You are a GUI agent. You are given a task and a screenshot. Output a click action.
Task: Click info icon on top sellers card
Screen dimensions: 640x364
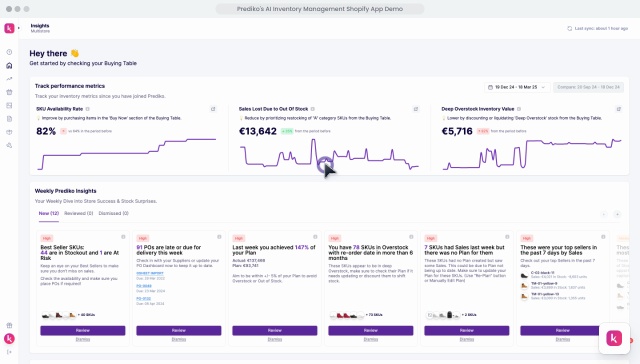pyautogui.click(x=603, y=237)
